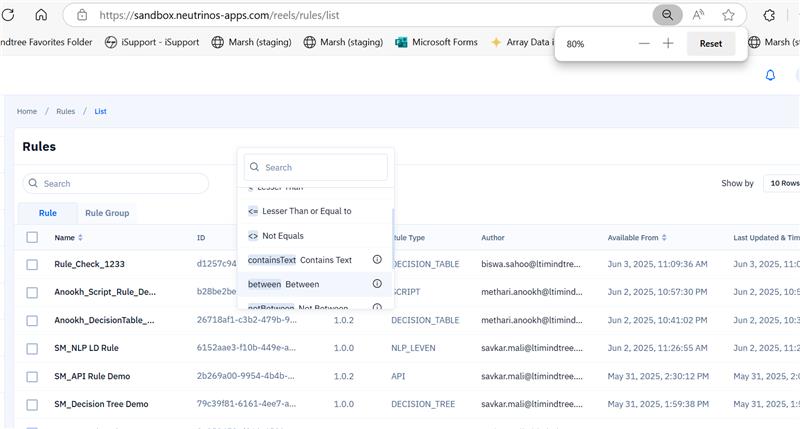The width and height of the screenshot is (800, 429).
Task: Check the Rule_Check_1233 row checkbox
Action: (x=32, y=264)
